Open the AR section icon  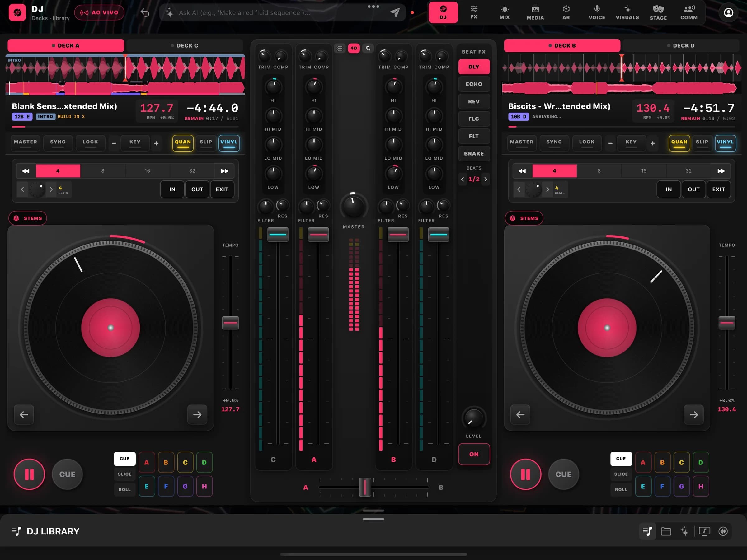tap(566, 12)
